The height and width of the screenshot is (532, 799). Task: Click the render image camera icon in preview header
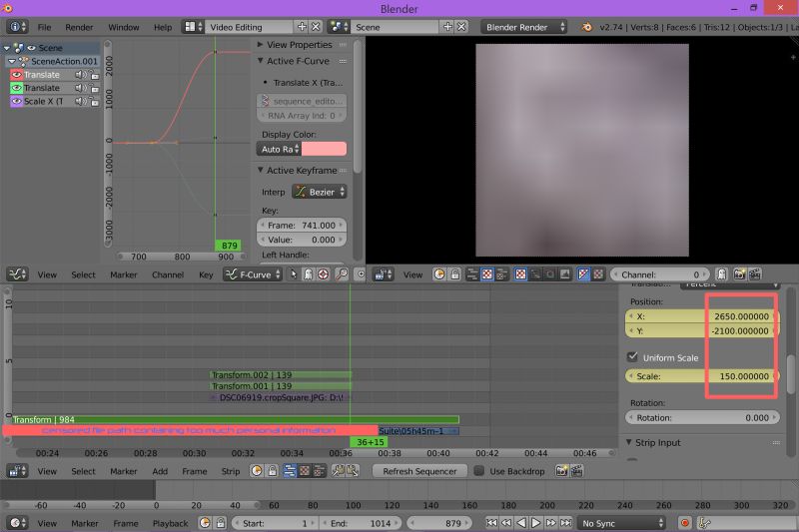coord(739,274)
